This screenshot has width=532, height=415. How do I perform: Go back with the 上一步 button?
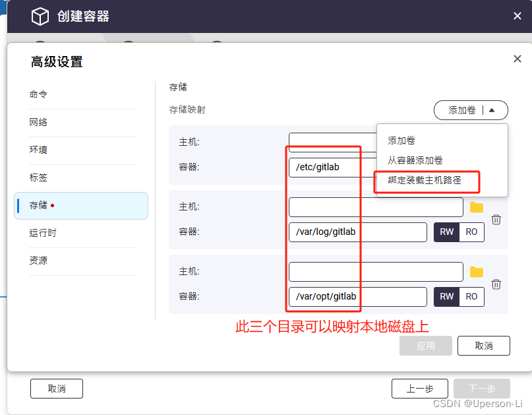tap(420, 389)
